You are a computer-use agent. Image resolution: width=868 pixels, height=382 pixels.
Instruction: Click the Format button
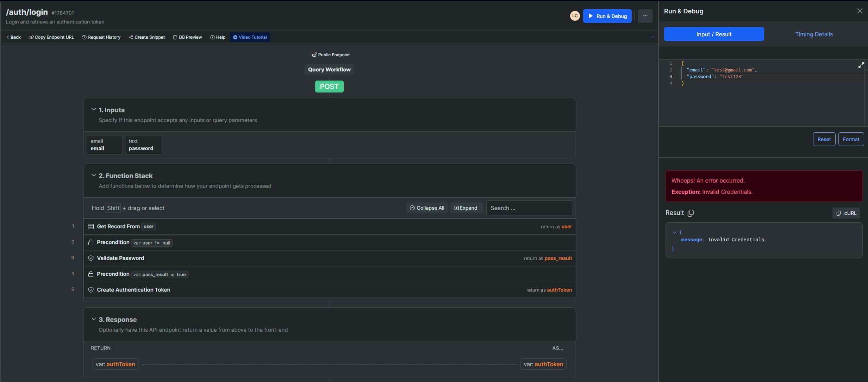click(x=851, y=140)
